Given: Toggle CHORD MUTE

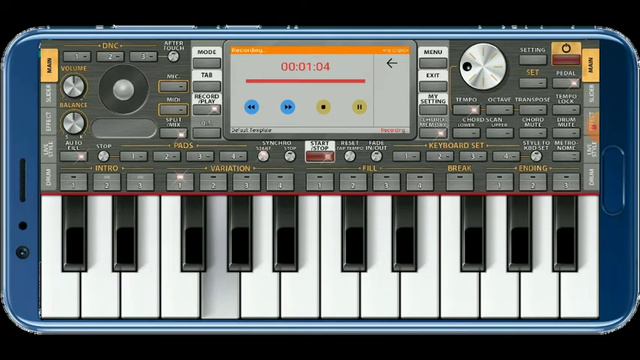Looking at the screenshot, I should tap(533, 133).
